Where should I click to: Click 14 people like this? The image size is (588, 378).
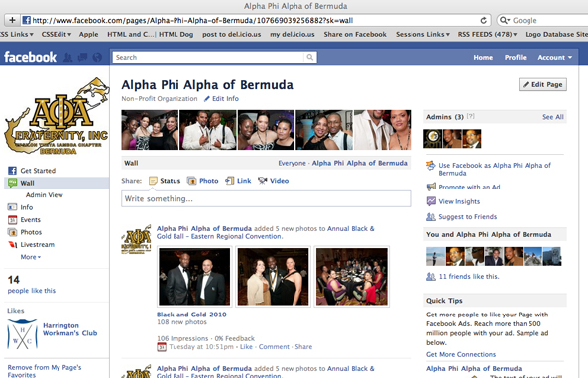coord(32,285)
